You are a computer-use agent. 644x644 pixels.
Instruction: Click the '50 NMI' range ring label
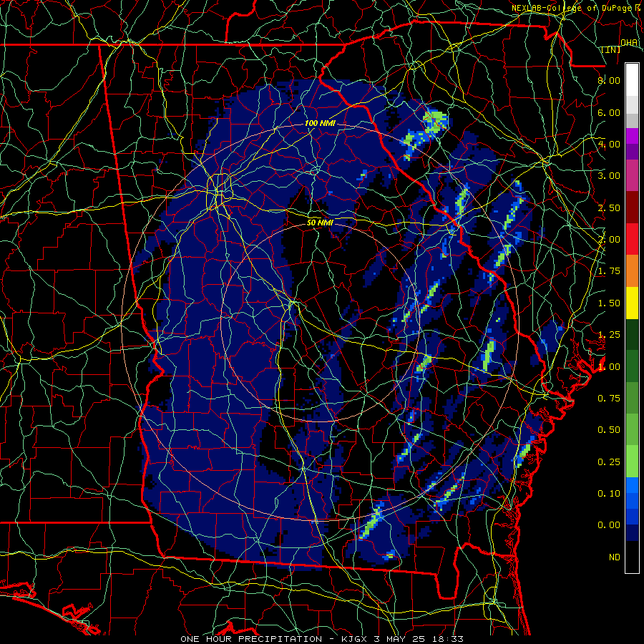(320, 223)
